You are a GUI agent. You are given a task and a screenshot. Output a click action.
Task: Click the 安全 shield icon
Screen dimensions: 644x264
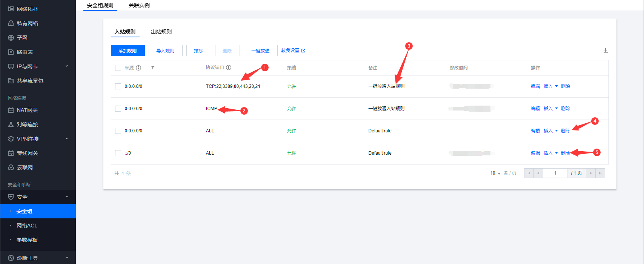(11, 197)
